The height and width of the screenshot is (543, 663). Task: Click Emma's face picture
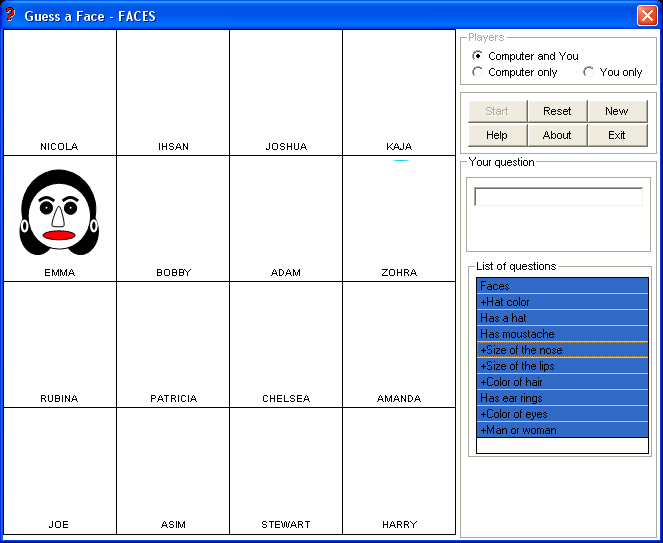[x=59, y=212]
